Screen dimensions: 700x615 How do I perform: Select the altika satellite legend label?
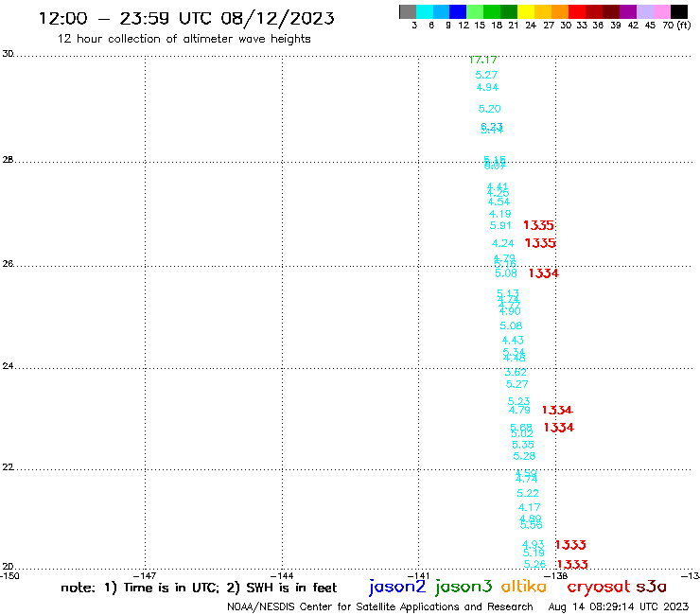point(524,587)
